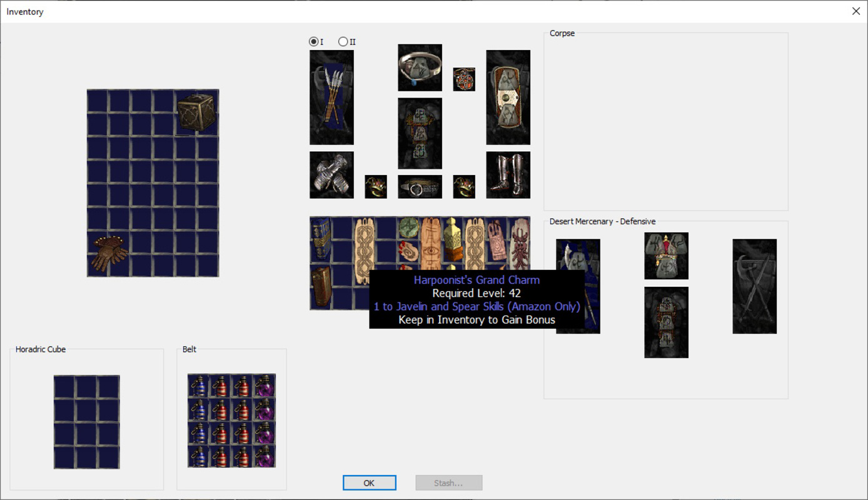Click the "Corpse" group label
Screen dimensions: 868x500
pos(562,33)
